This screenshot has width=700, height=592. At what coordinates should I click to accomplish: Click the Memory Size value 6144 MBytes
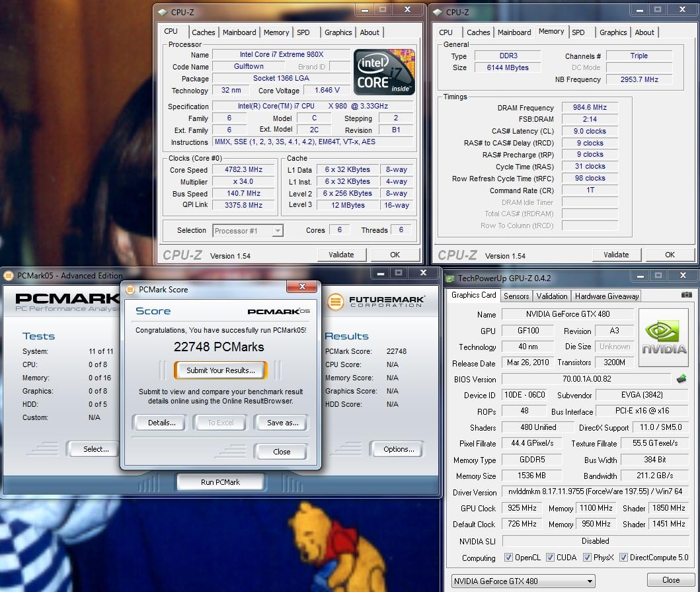click(x=508, y=67)
